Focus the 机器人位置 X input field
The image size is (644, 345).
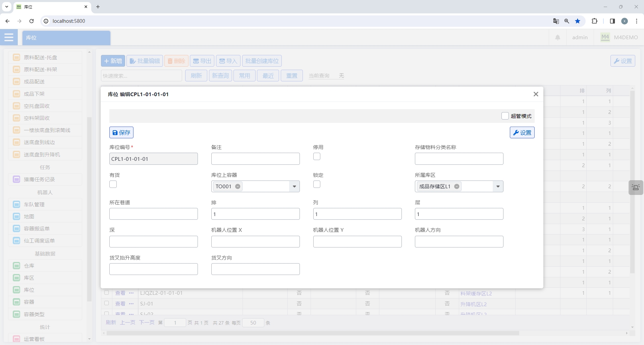tap(255, 242)
